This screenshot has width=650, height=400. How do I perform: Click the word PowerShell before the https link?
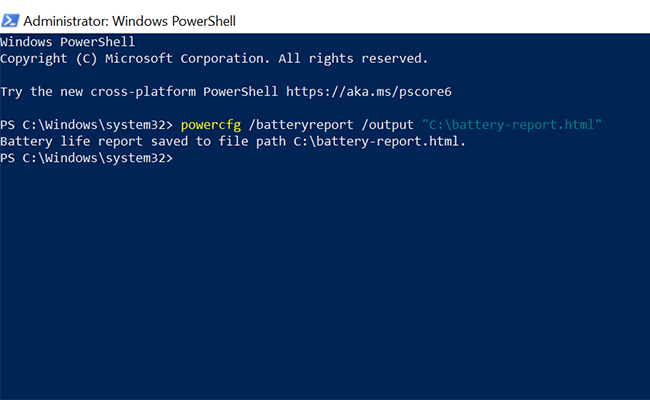(x=240, y=92)
